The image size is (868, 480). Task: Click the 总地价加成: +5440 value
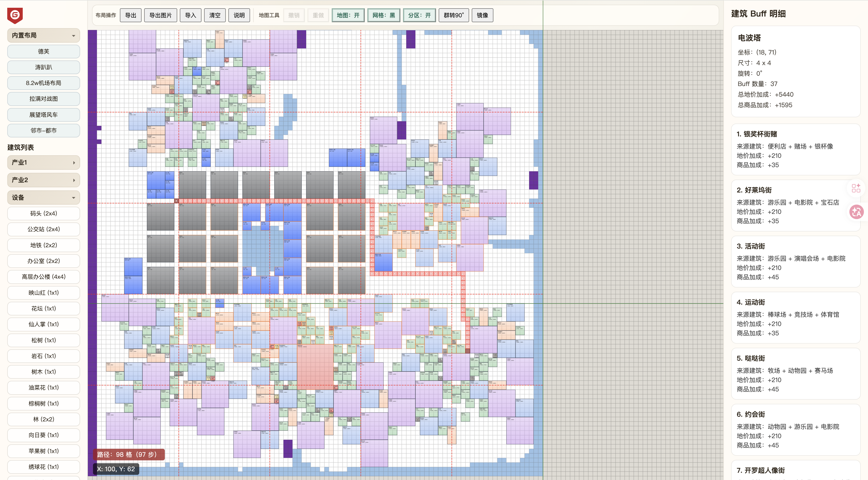click(x=765, y=94)
